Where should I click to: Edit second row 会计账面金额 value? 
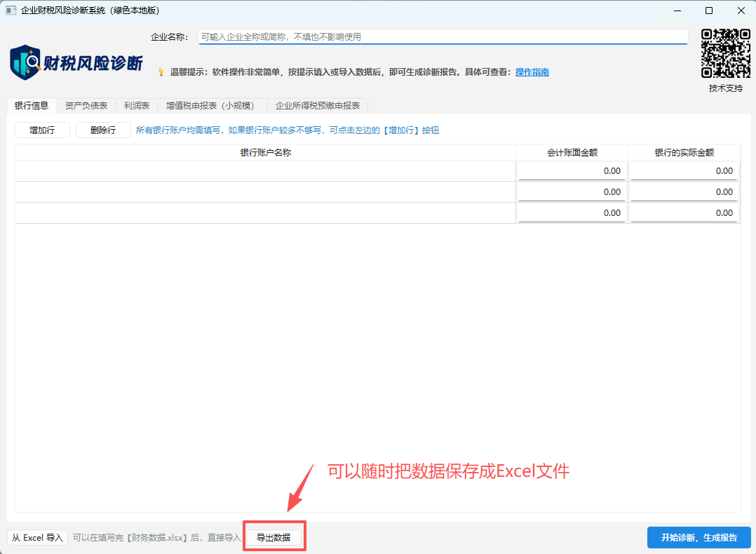(572, 192)
